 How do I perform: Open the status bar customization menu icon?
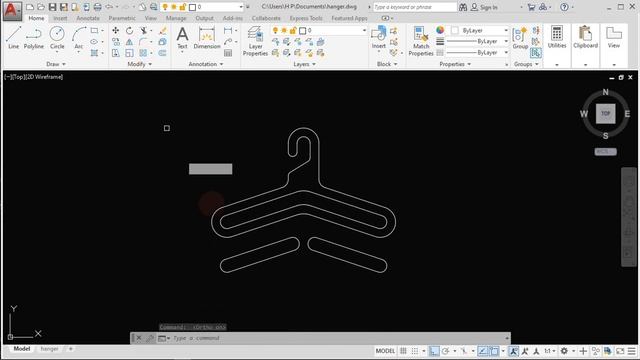click(631, 351)
